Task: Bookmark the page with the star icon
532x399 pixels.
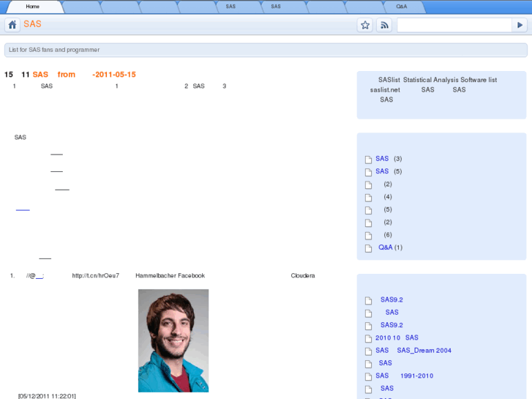Action: pyautogui.click(x=365, y=25)
